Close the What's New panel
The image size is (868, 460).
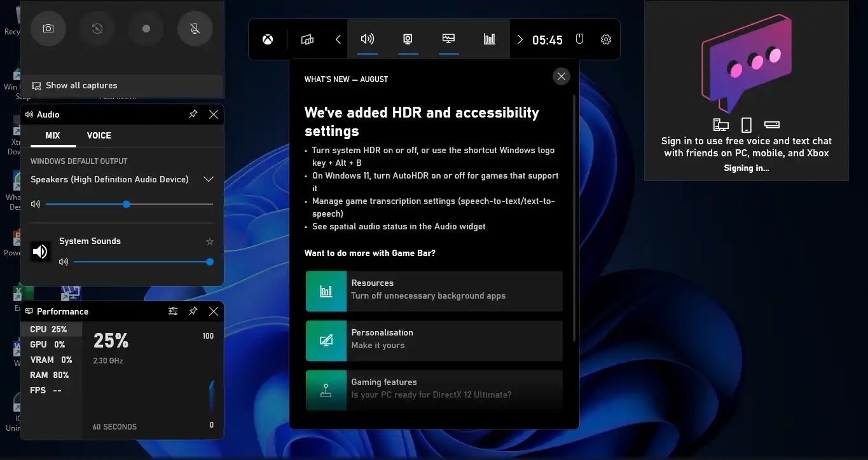click(x=561, y=76)
